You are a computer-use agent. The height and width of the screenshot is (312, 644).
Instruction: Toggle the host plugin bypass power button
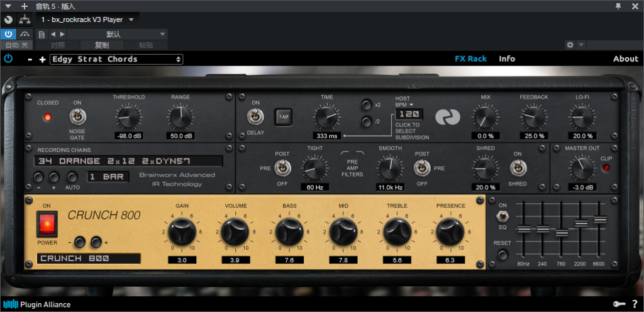click(x=8, y=34)
